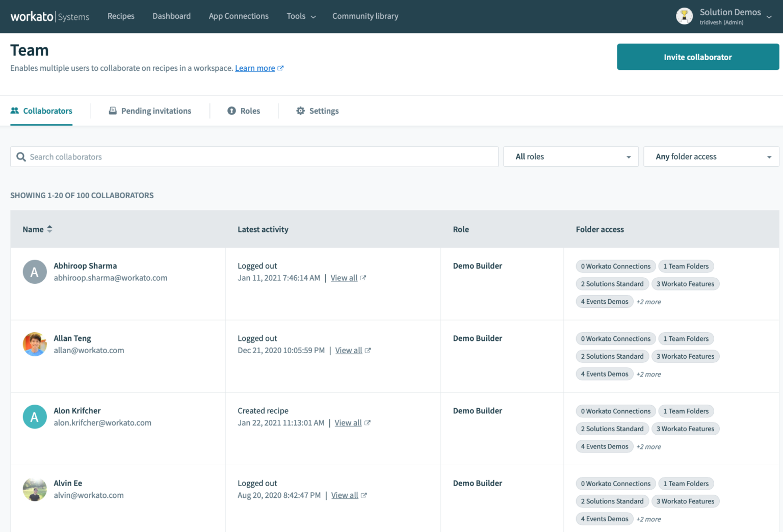Switch to the Pending invitations tab

coord(155,111)
